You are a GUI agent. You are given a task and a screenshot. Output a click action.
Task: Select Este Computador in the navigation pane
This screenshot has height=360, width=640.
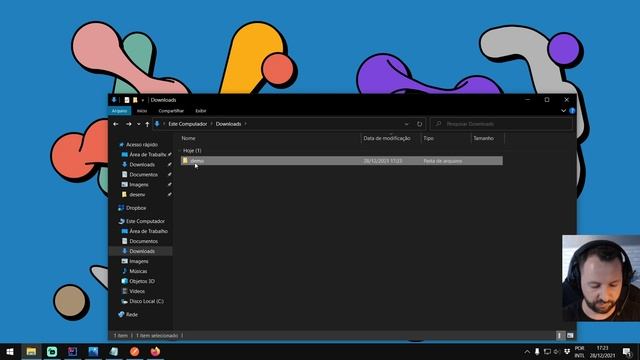point(145,221)
